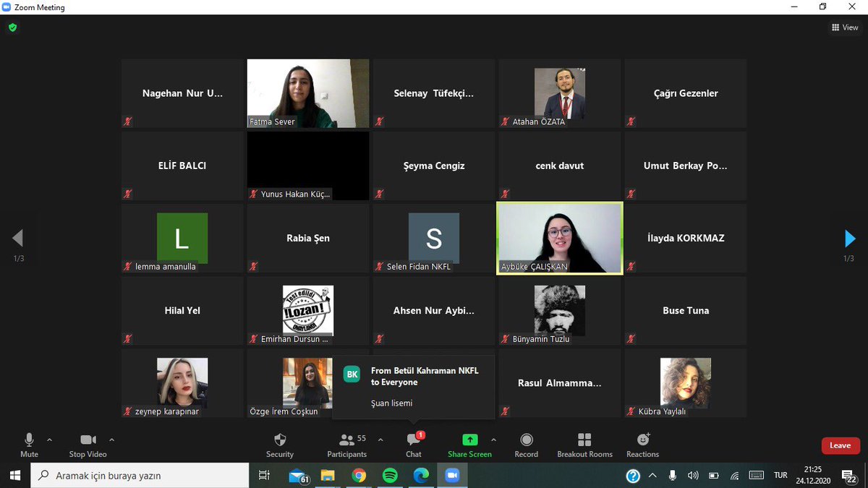
Task: Select Kübra Yaylalı's tile
Action: [686, 382]
